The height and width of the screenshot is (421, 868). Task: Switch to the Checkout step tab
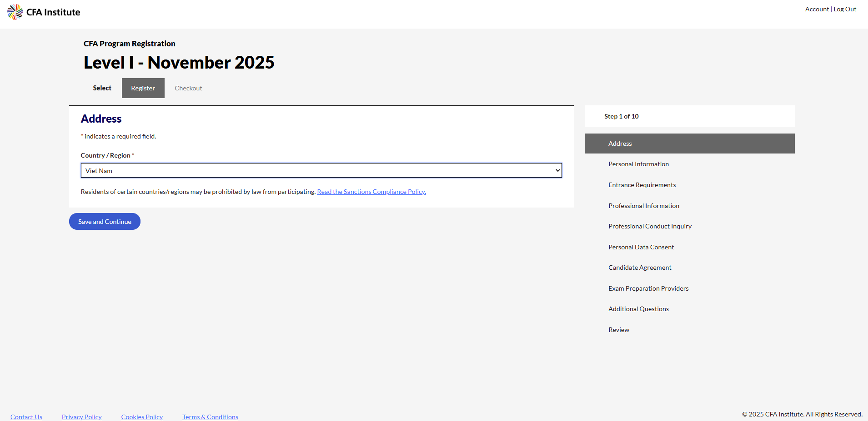click(188, 88)
